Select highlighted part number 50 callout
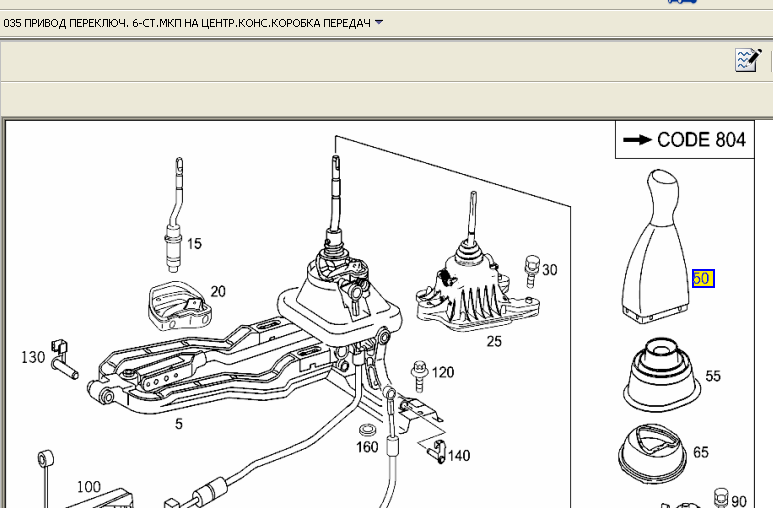This screenshot has height=508, width=773. tap(702, 278)
